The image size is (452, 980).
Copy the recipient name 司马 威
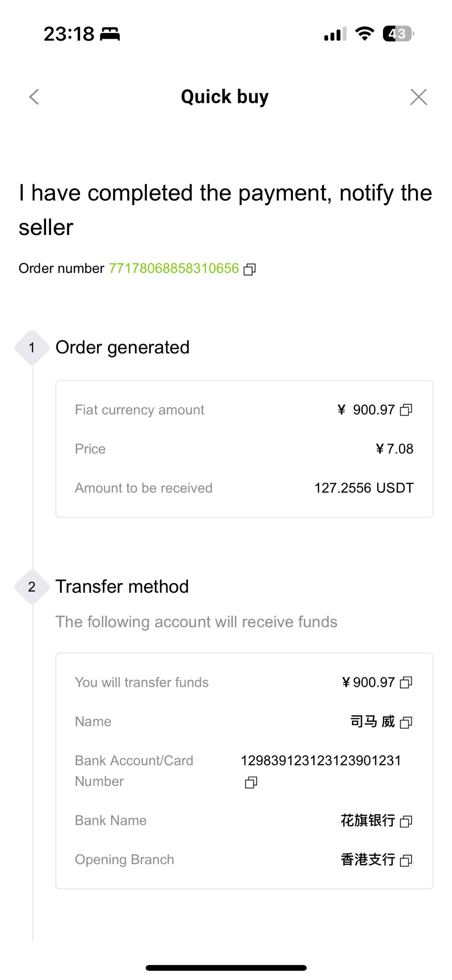point(406,722)
